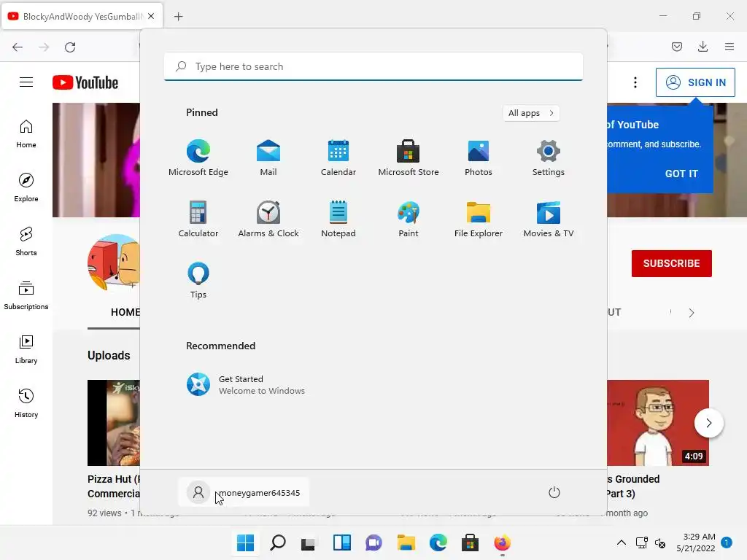Reload the page in Firefox
This screenshot has height=560, width=747.
pos(70,47)
